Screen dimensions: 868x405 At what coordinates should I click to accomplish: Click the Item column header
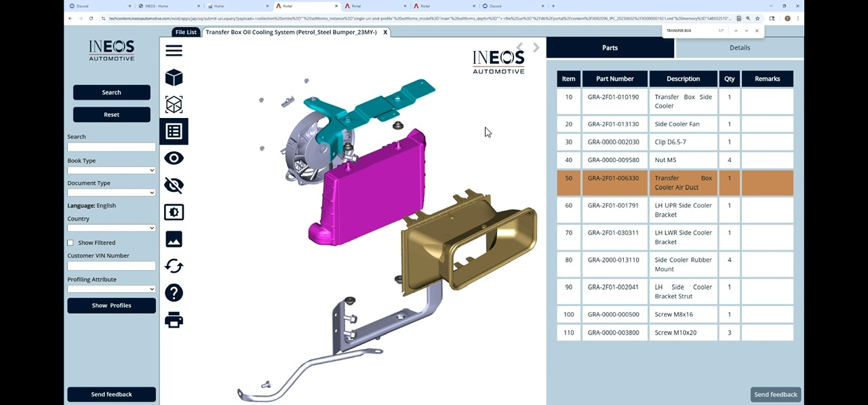(x=568, y=79)
